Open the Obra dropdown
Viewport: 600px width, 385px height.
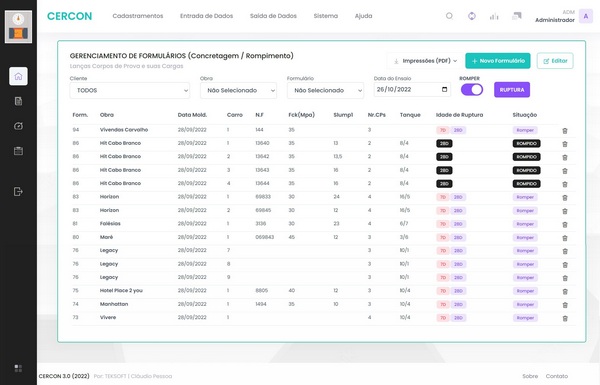tap(238, 90)
